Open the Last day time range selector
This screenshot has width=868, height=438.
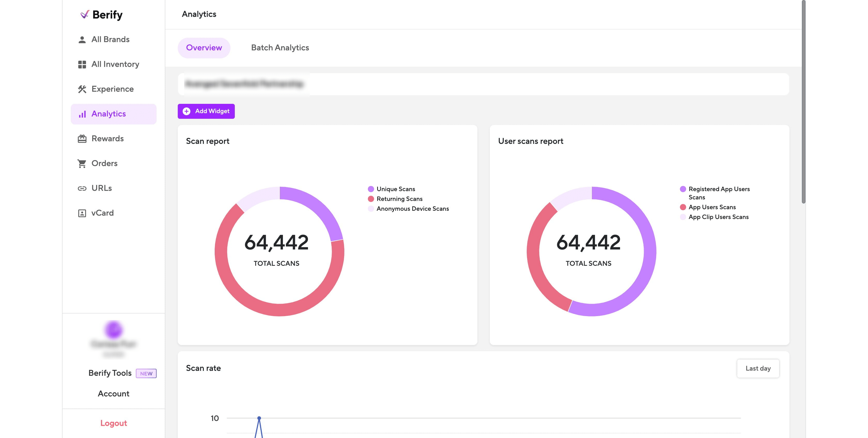pos(758,368)
